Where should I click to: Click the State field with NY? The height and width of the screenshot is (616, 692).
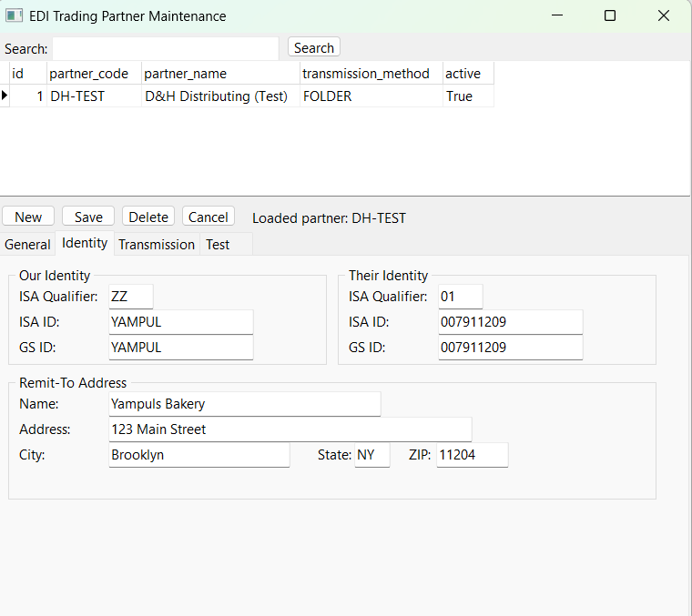click(372, 455)
